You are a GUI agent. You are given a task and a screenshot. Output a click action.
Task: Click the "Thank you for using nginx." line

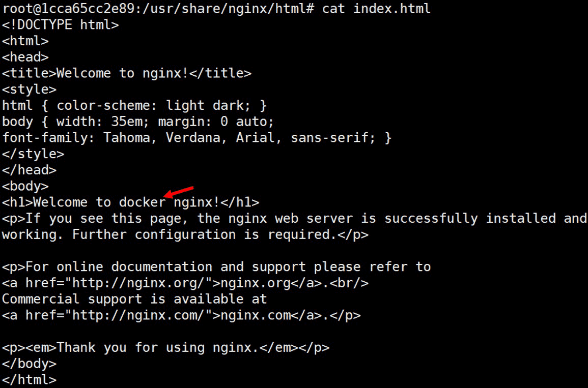pyautogui.click(x=165, y=348)
